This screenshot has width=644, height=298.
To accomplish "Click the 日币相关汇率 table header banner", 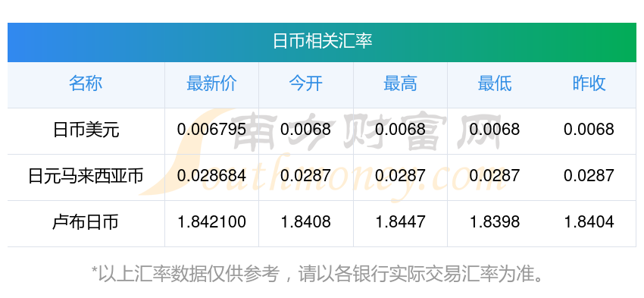I will pyautogui.click(x=322, y=42).
